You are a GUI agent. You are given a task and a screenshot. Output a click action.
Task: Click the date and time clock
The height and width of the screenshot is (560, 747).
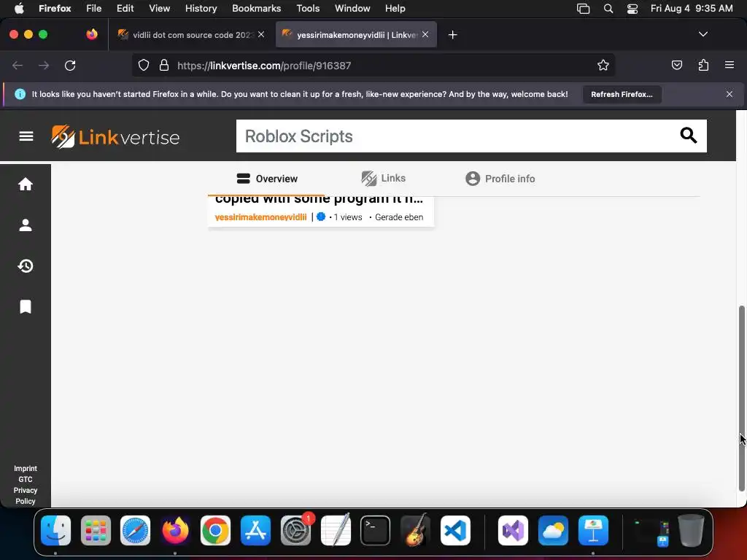click(692, 9)
